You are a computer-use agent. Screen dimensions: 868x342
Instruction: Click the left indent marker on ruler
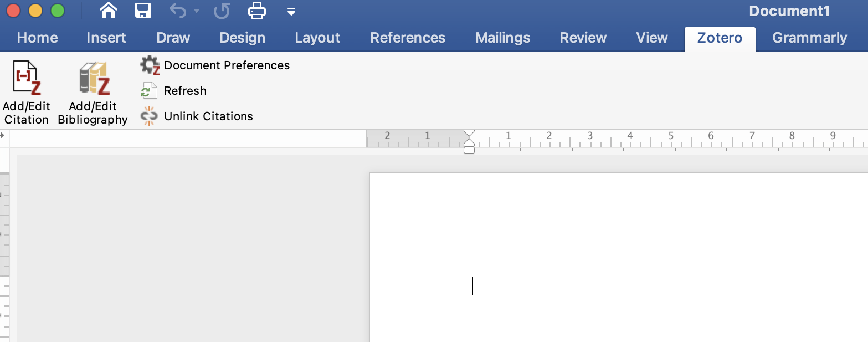[x=469, y=150]
